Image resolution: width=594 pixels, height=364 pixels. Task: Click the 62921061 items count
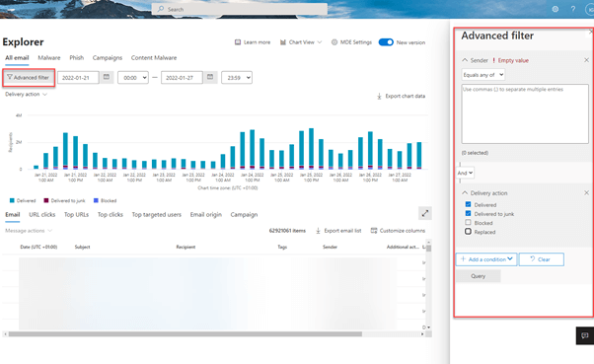click(x=287, y=231)
